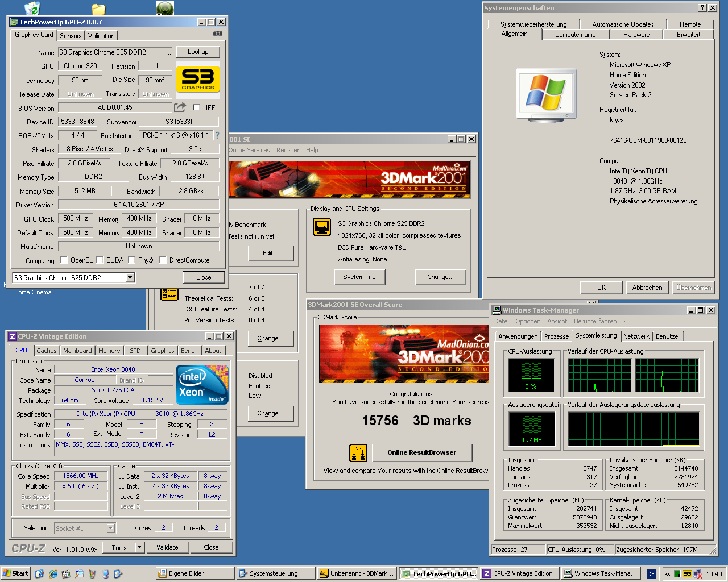The width and height of the screenshot is (728, 582).
Task: Open Internet Explorer from the quick launch
Action: 53,573
